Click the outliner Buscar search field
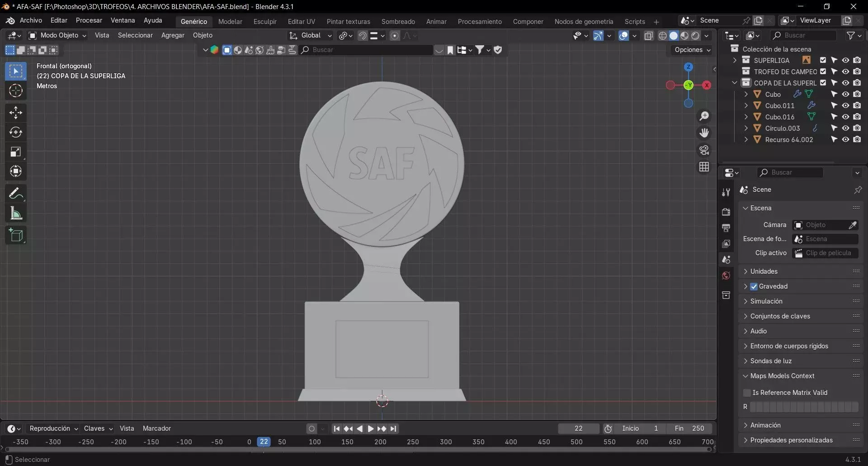This screenshot has width=868, height=466. [804, 35]
